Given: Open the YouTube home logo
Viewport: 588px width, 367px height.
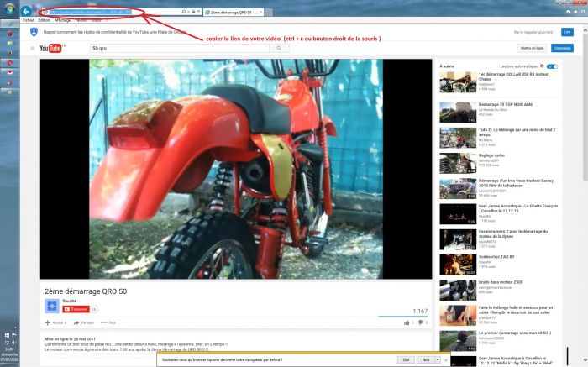Looking at the screenshot, I should pyautogui.click(x=52, y=48).
